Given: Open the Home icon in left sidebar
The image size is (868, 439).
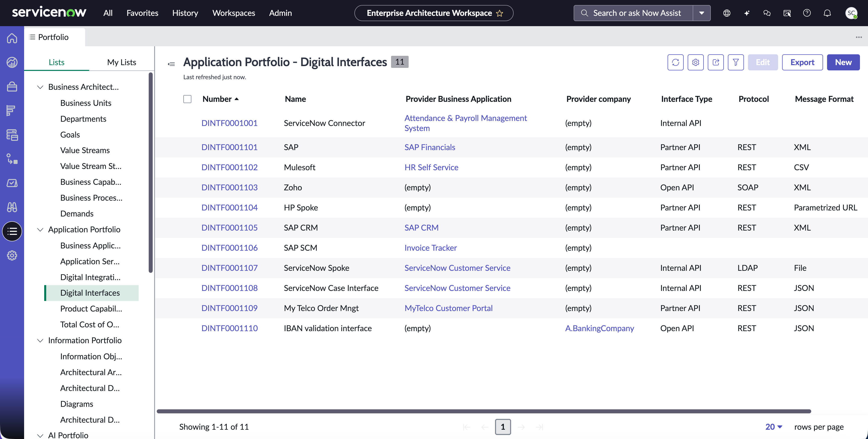Looking at the screenshot, I should [12, 38].
